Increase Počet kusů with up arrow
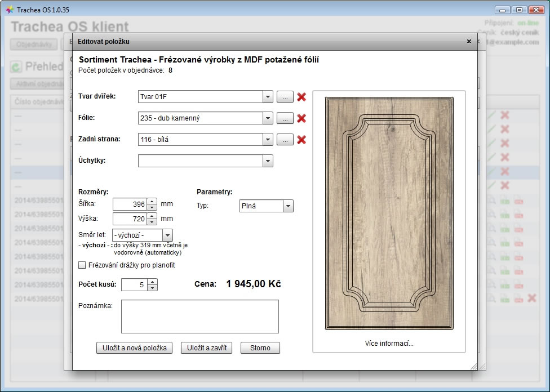 pos(152,282)
